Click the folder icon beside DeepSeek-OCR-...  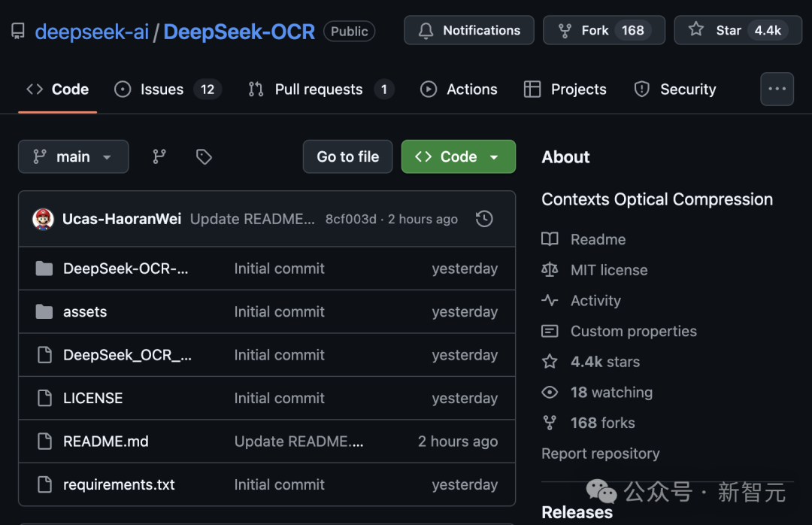44,269
